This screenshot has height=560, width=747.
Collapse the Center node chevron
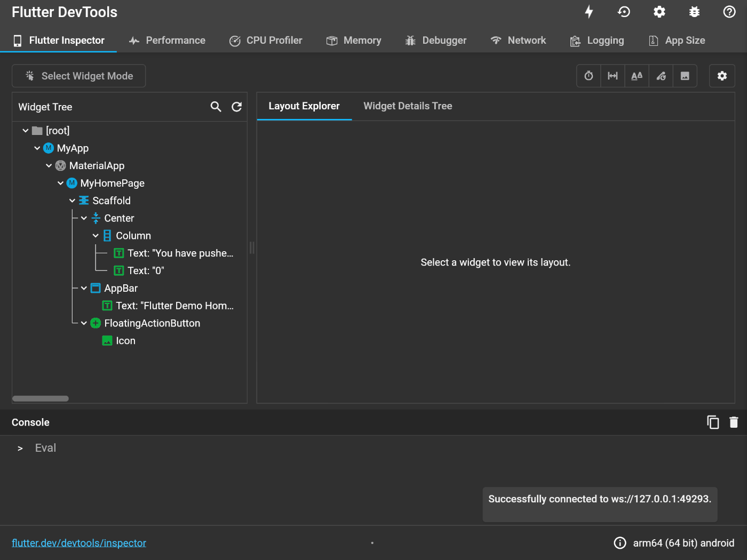pyautogui.click(x=84, y=218)
